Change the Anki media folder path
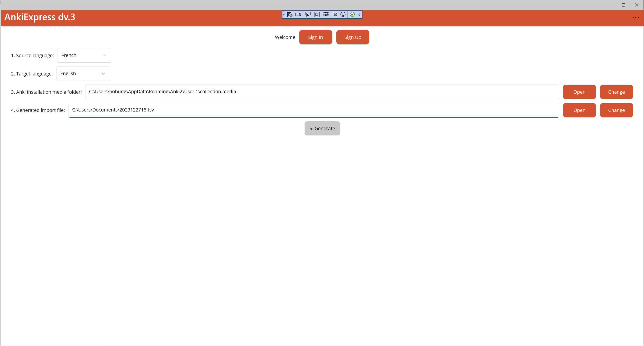The height and width of the screenshot is (346, 644). pyautogui.click(x=616, y=92)
